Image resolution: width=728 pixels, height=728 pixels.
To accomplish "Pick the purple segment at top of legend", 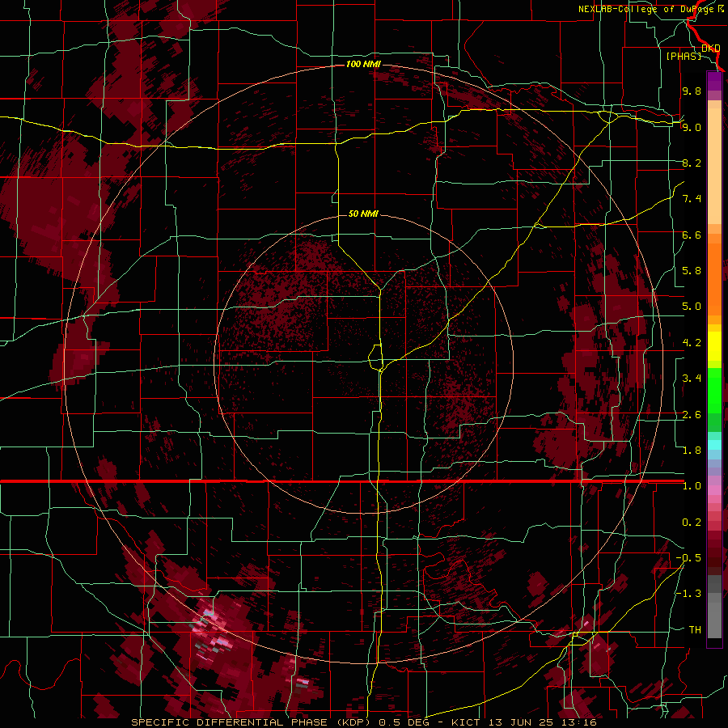I will coord(714,82).
